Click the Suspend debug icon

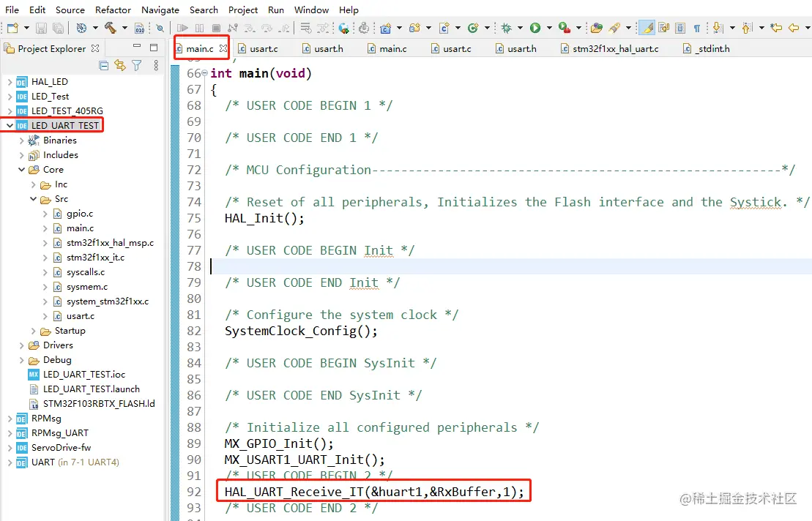coord(199,28)
